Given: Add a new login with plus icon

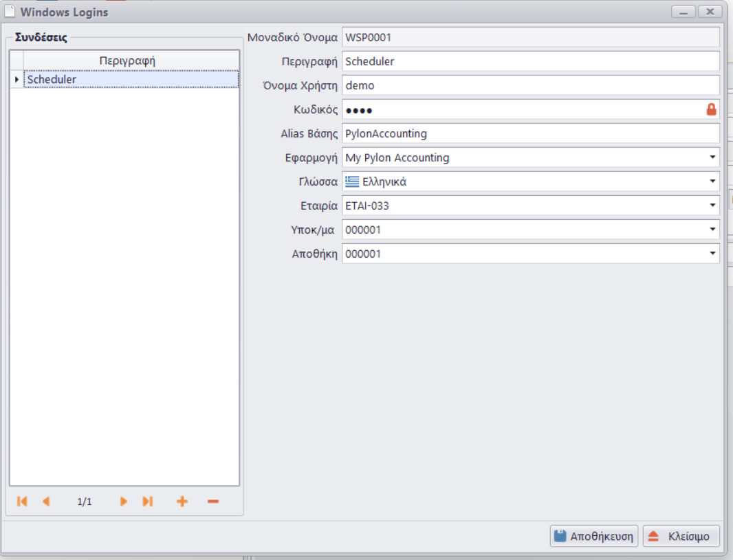Looking at the screenshot, I should tap(182, 502).
